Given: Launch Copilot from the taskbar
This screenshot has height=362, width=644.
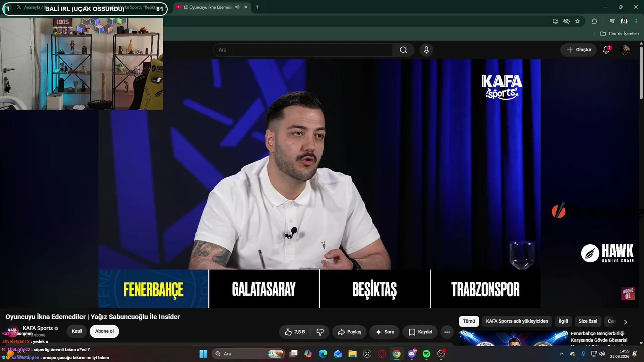Looking at the screenshot, I should click(308, 354).
